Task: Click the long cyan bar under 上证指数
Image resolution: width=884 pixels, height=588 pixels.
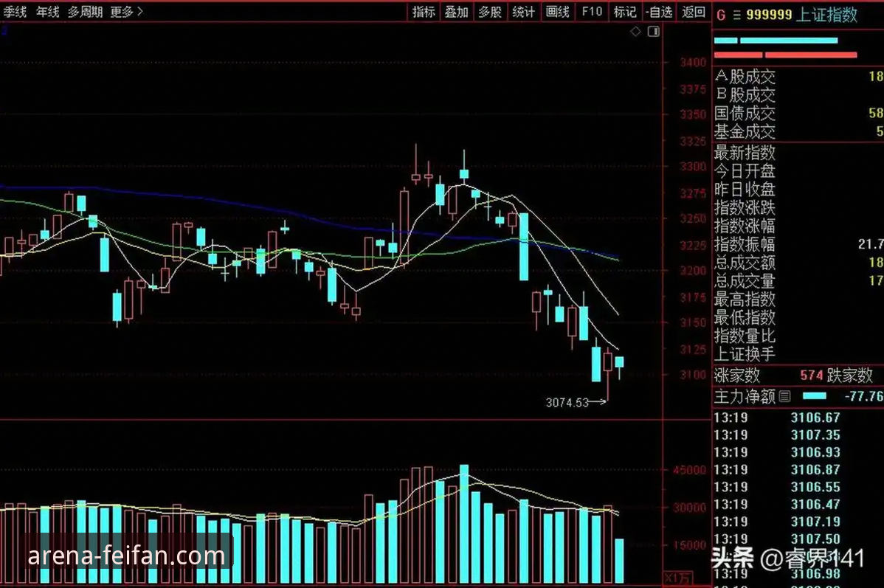Action: pos(789,41)
